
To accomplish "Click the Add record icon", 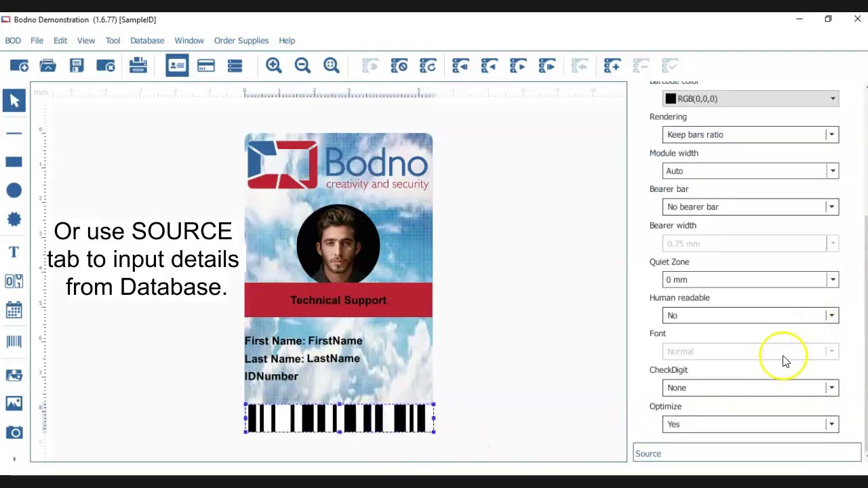I will click(x=612, y=66).
